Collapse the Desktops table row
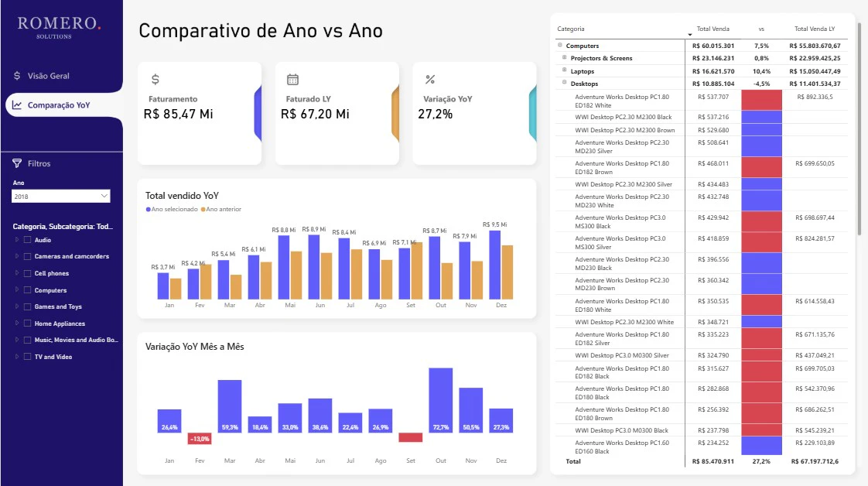Viewport: 868px width, 486px height. pyautogui.click(x=565, y=83)
